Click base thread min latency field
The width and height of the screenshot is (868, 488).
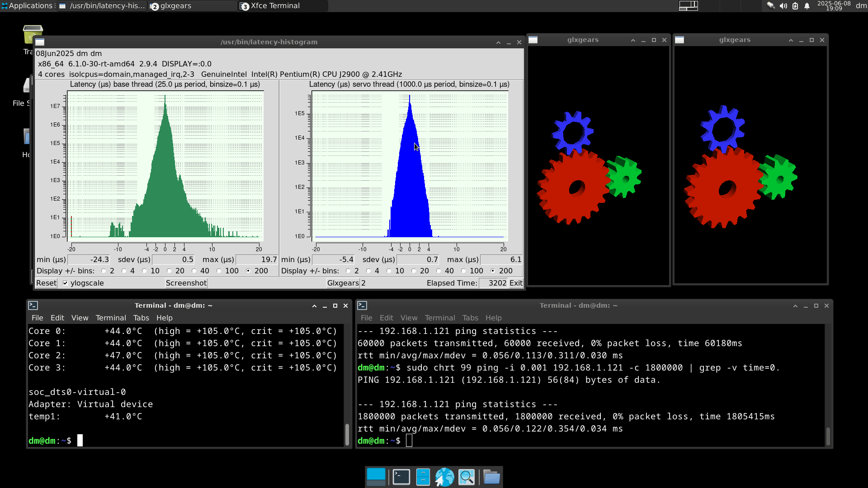[89, 260]
